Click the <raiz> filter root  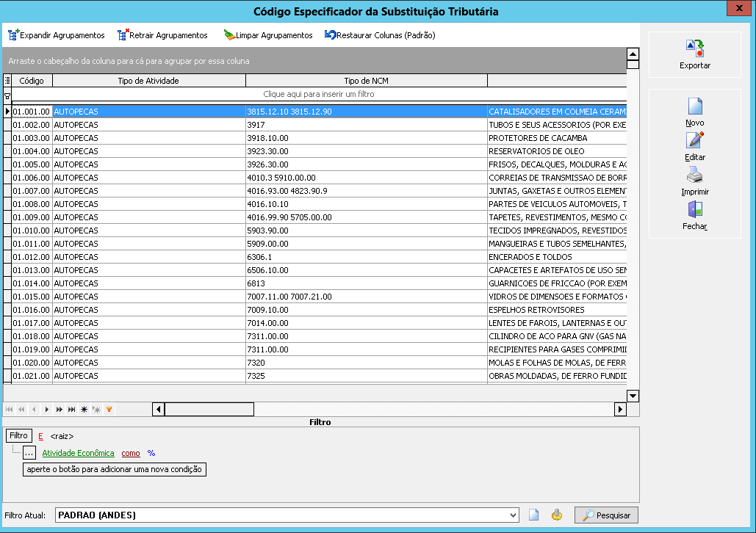pos(62,436)
